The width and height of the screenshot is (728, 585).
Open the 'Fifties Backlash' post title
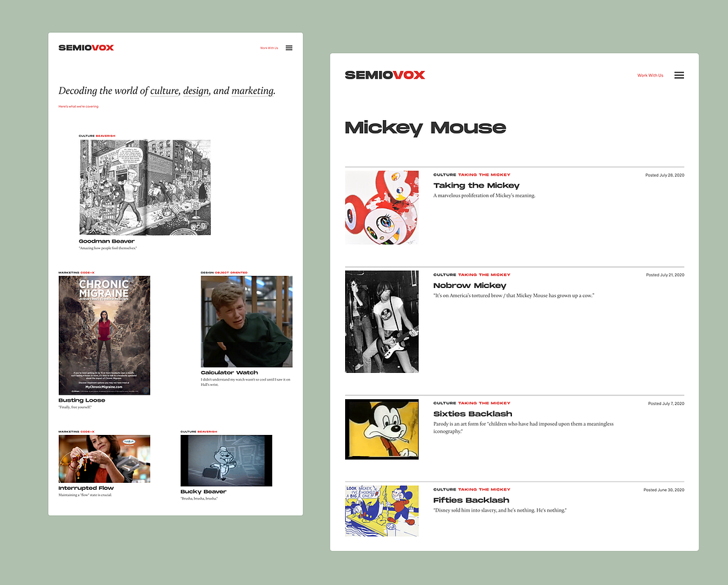coord(471,500)
